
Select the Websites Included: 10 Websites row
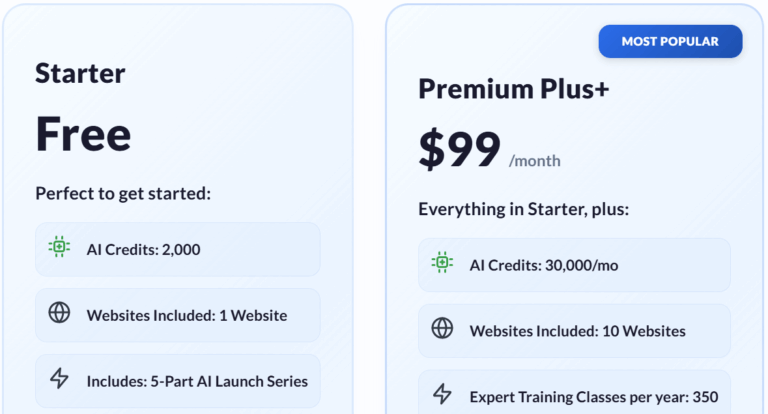(574, 331)
